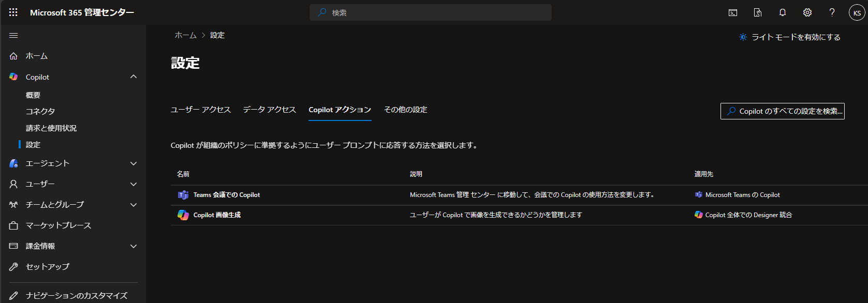Open 概要 under Copilot

[33, 95]
